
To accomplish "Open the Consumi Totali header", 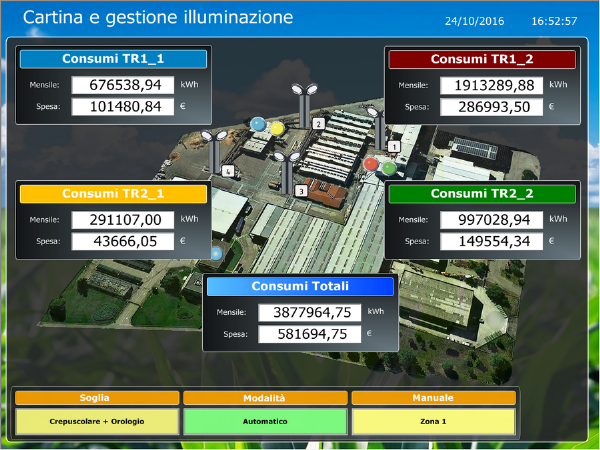I will [x=300, y=286].
